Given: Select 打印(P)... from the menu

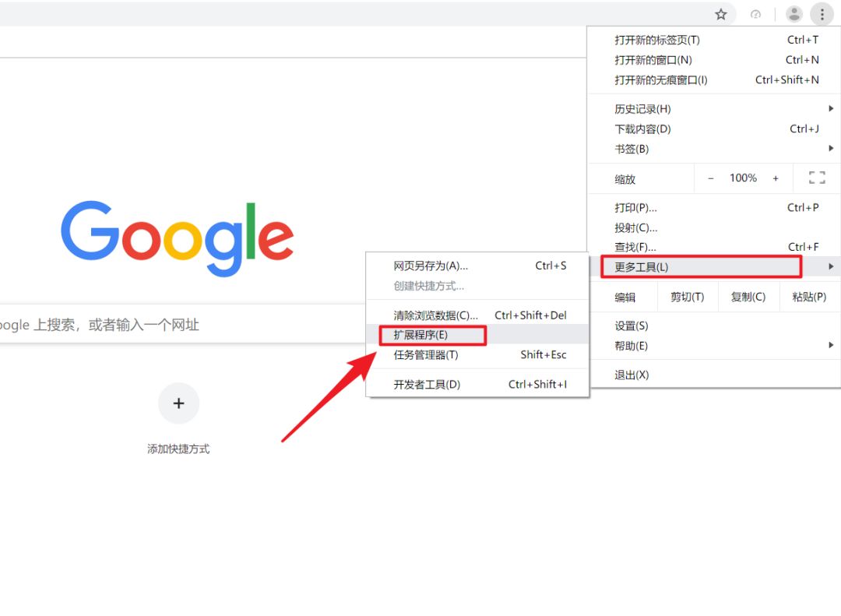Looking at the screenshot, I should coord(714,208).
